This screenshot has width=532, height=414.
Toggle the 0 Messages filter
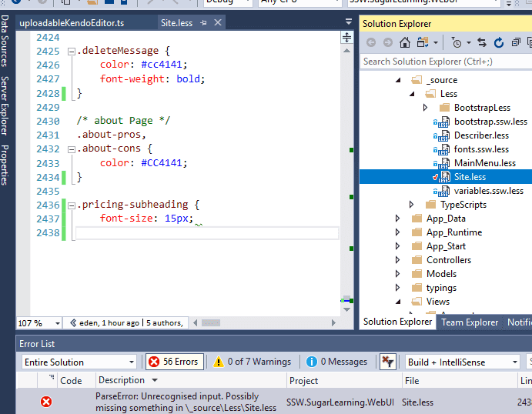pos(337,362)
